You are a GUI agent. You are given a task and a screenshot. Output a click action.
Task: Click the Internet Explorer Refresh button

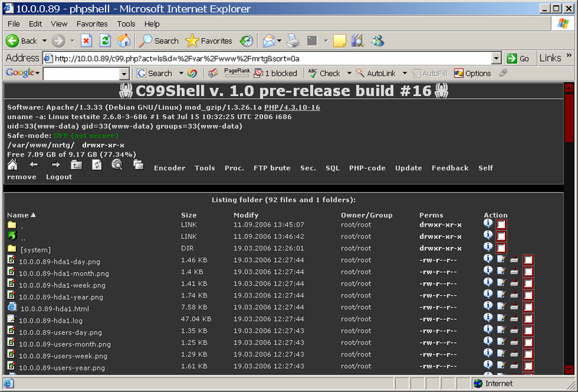[105, 40]
